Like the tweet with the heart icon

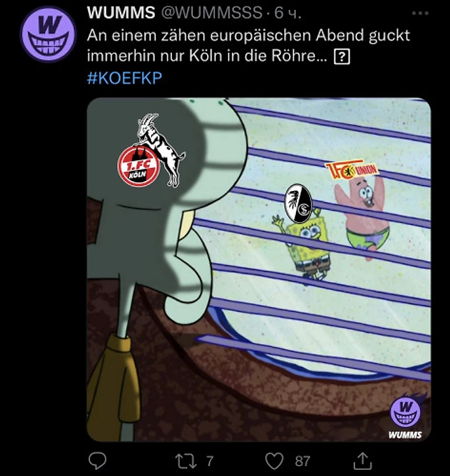274,461
